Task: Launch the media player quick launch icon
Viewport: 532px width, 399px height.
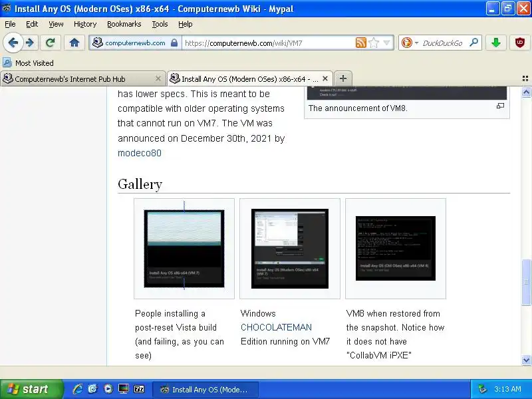Action: (108, 389)
